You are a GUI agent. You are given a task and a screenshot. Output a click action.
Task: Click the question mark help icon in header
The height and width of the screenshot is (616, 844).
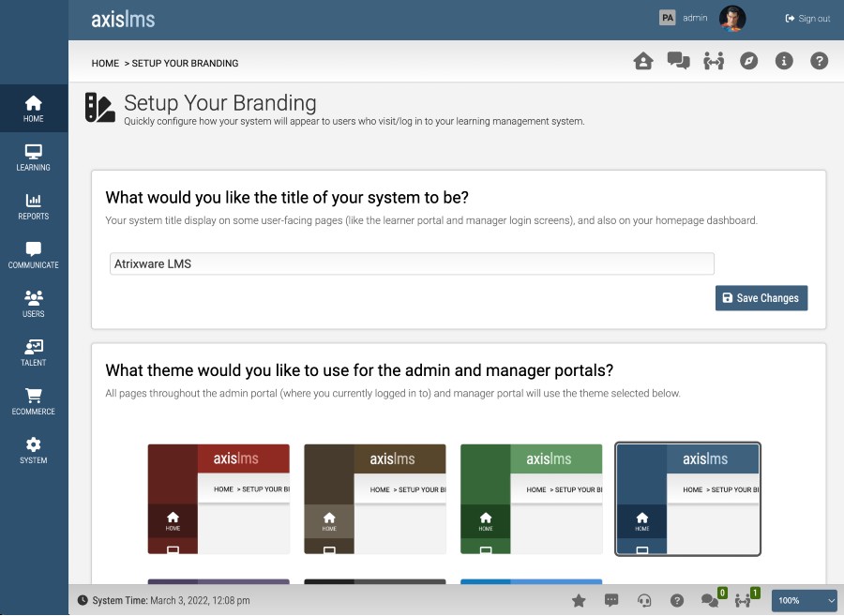[819, 61]
